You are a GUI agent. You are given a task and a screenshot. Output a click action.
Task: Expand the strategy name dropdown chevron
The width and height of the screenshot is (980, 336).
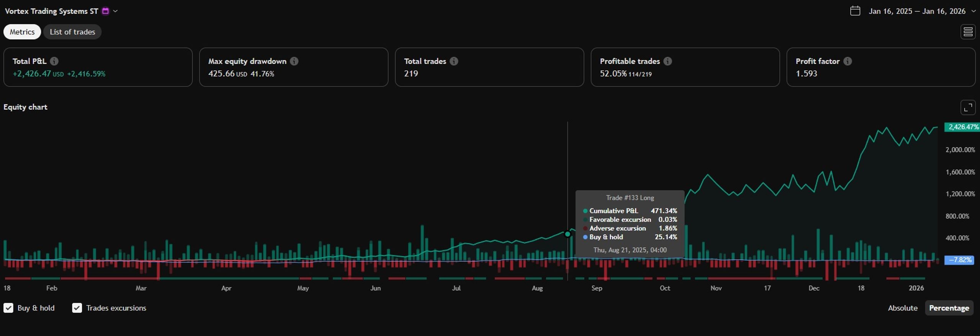point(115,11)
